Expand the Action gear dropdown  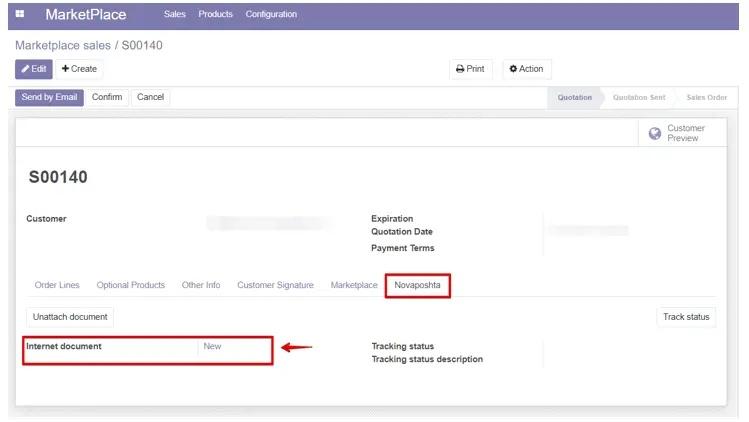click(526, 69)
